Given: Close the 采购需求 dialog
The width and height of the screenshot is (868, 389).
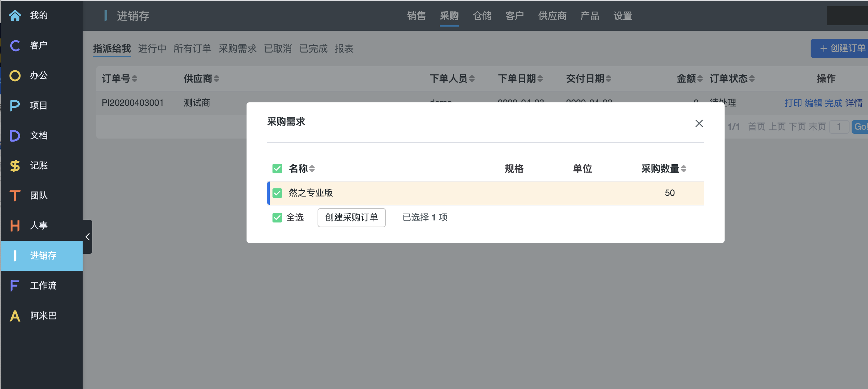Looking at the screenshot, I should 699,124.
